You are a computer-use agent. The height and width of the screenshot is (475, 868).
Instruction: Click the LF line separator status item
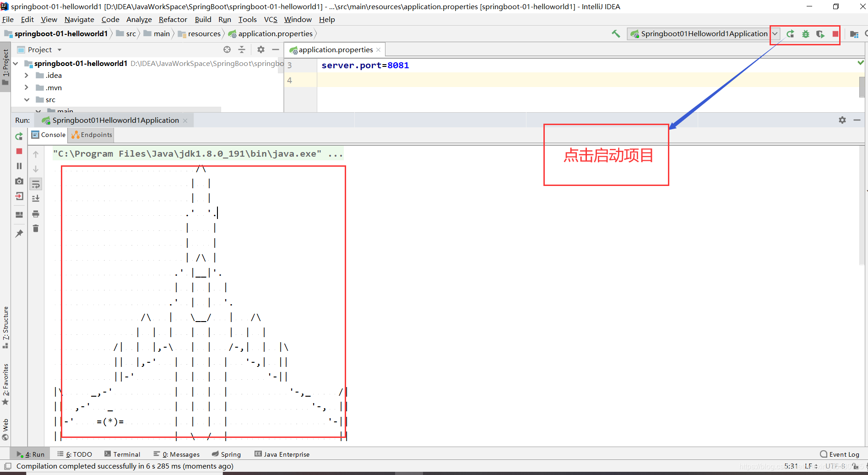click(811, 466)
